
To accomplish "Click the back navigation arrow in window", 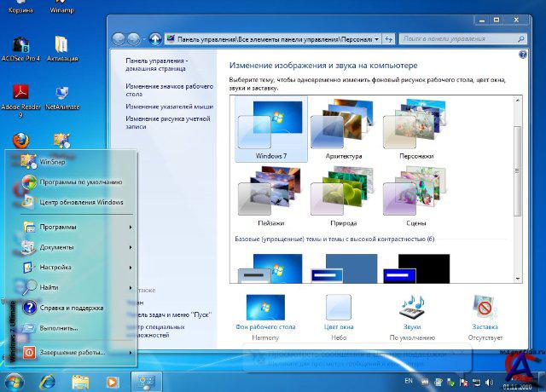I will (x=120, y=38).
